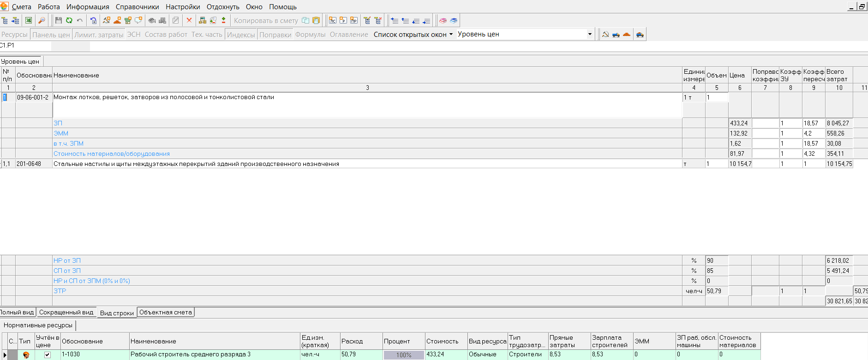Click the magnifying glass search icon
Image resolution: width=868 pixels, height=360 pixels.
(42, 20)
